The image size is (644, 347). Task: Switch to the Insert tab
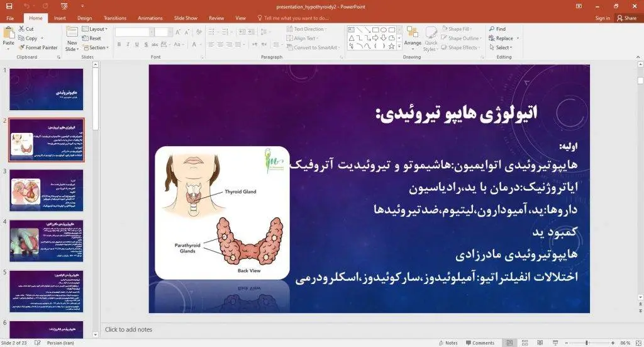60,18
